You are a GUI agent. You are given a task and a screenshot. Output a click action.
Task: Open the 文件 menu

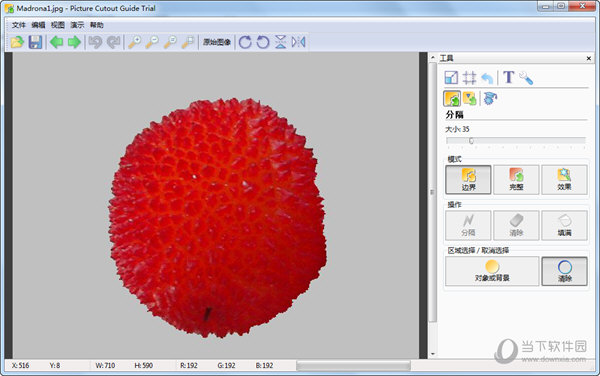point(18,25)
